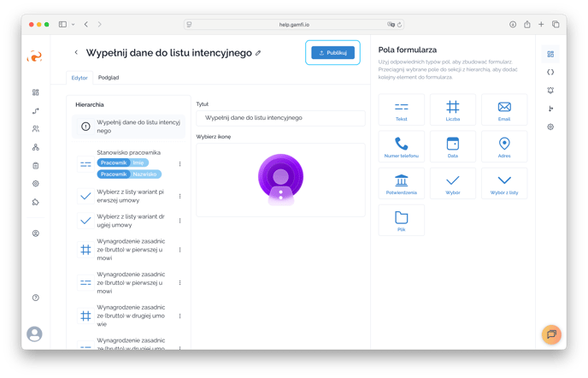The height and width of the screenshot is (378, 588).
Task: Open the orange chat widget button
Action: (551, 334)
